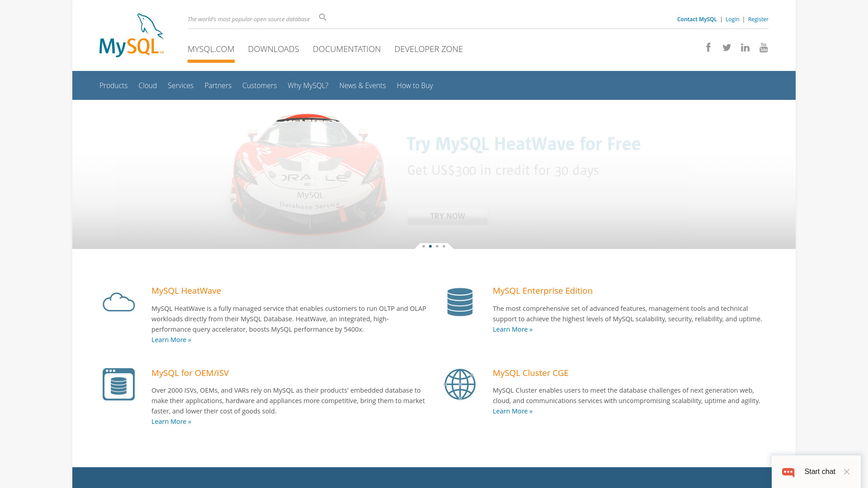Open the MySQL HeatWave heading link

coord(186,291)
